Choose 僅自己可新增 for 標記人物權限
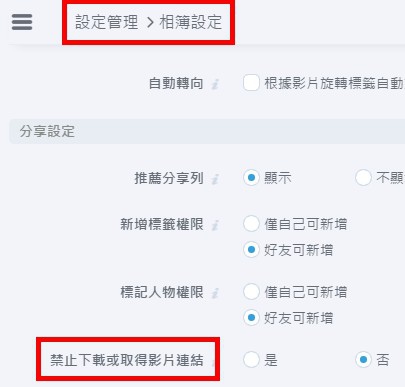405x387 pixels. click(251, 292)
